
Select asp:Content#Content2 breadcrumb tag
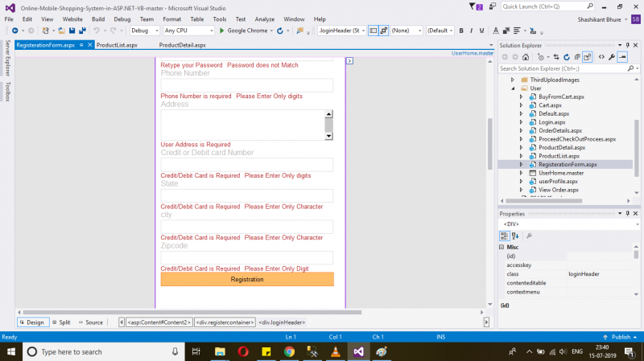pyautogui.click(x=159, y=322)
